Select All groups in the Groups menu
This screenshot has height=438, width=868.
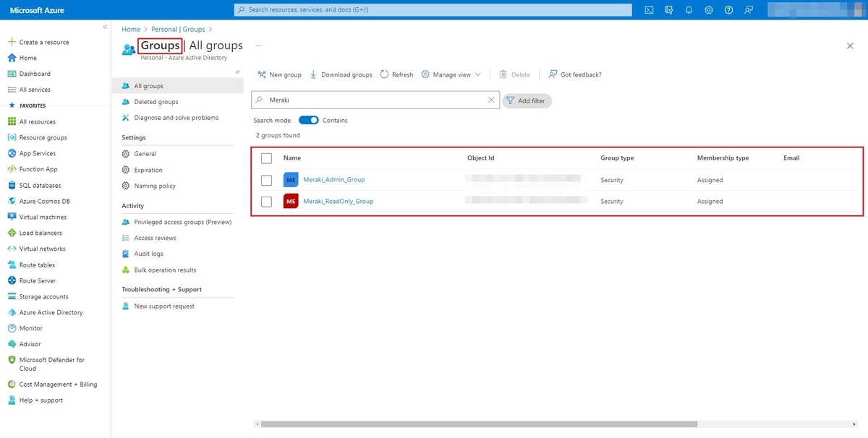[x=178, y=86]
